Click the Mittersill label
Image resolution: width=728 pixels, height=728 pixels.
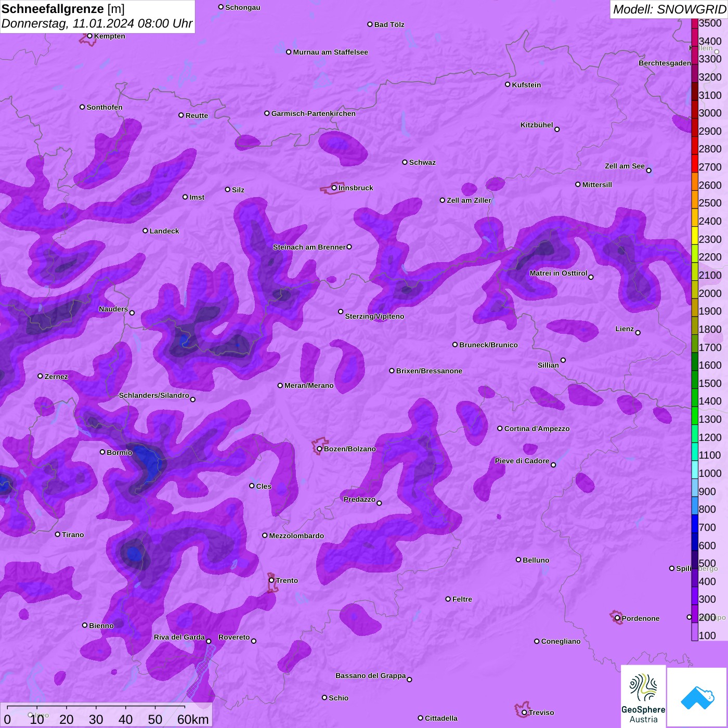(597, 185)
